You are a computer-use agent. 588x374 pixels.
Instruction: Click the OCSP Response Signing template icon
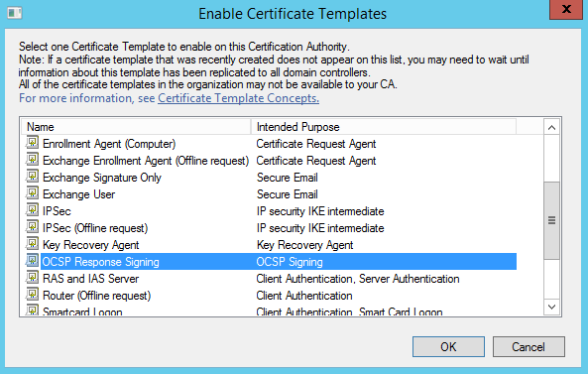point(33,261)
